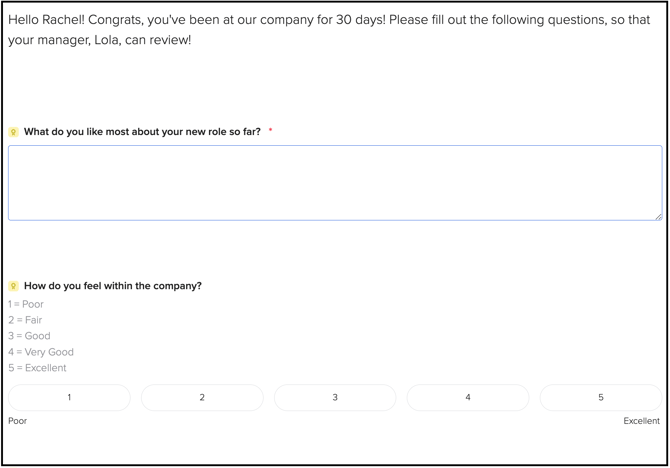670x468 pixels.
Task: Click the lightbulb icon beside the company feeling question
Action: point(13,286)
